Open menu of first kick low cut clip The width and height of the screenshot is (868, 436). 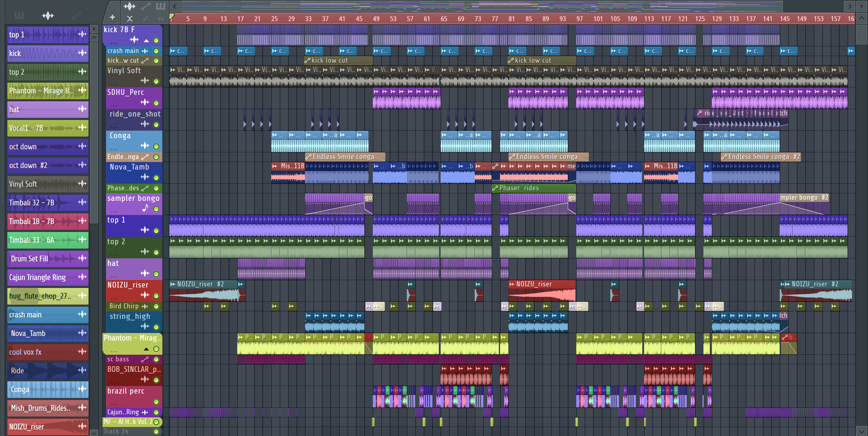(x=307, y=61)
